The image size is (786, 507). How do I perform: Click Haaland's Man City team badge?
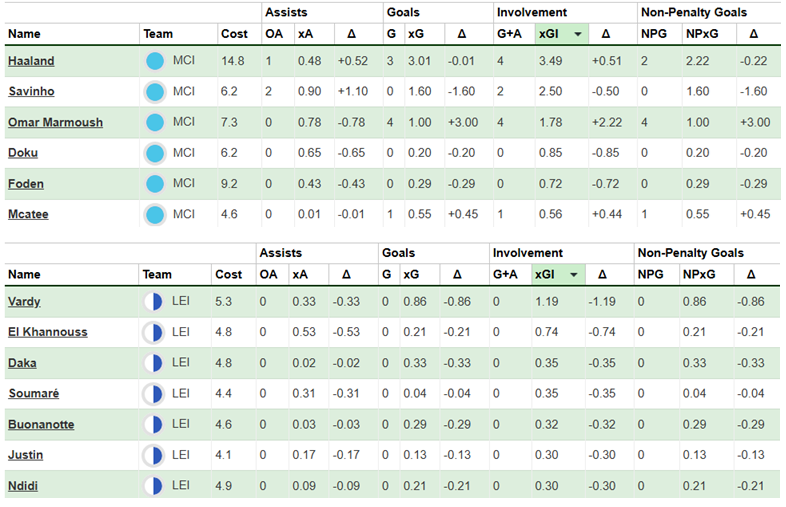(x=154, y=61)
